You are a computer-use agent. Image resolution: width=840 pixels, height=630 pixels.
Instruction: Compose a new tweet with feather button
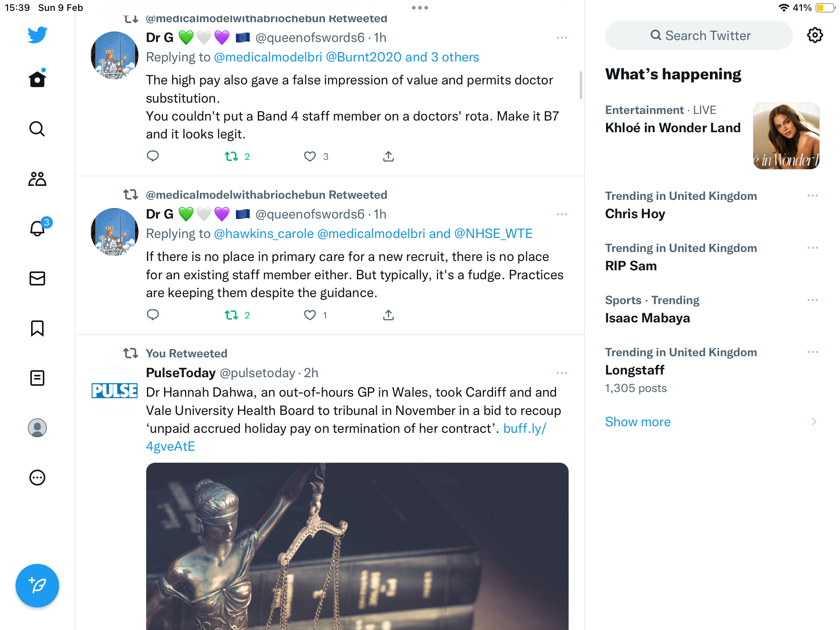click(37, 586)
